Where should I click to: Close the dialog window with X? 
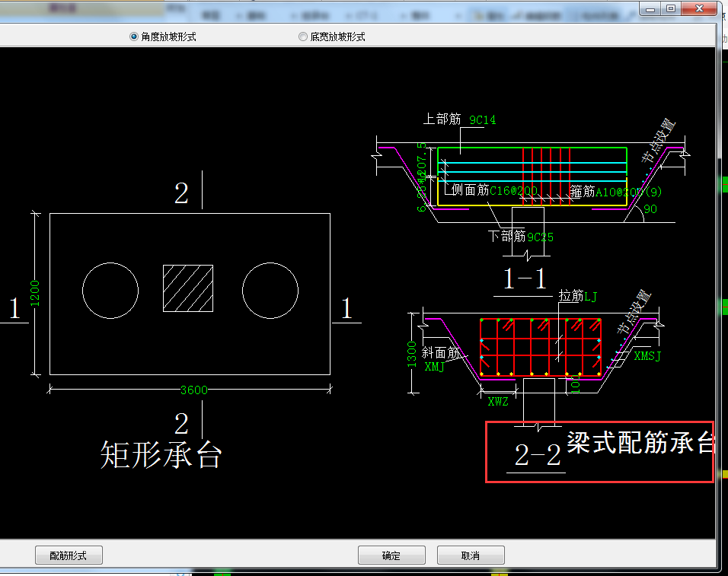pos(699,8)
